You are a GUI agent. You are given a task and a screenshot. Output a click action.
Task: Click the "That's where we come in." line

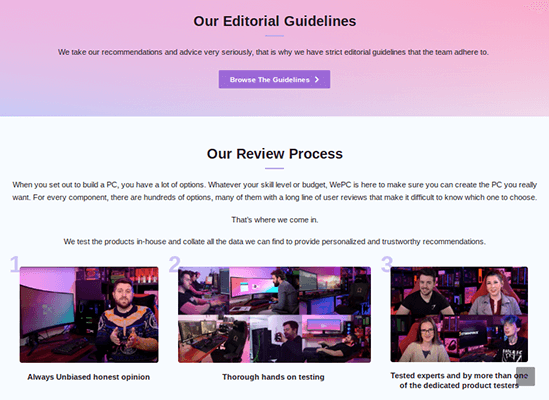tap(274, 220)
